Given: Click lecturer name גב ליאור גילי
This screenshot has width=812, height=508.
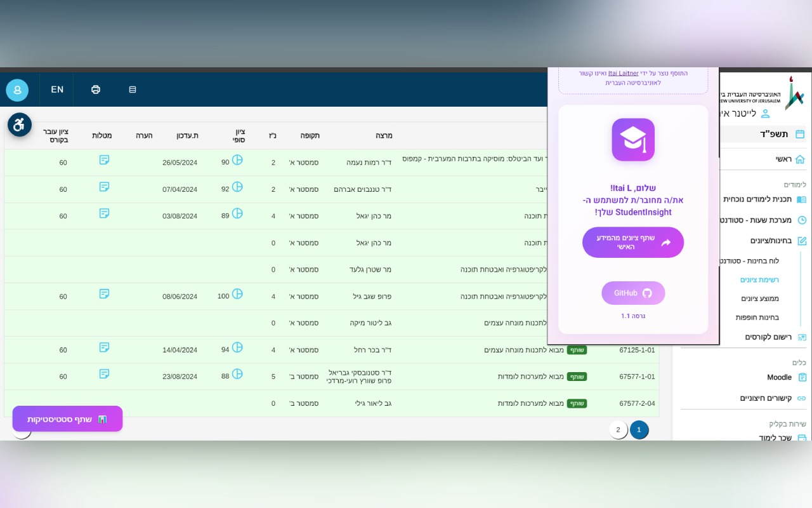Looking at the screenshot, I should (x=370, y=403).
